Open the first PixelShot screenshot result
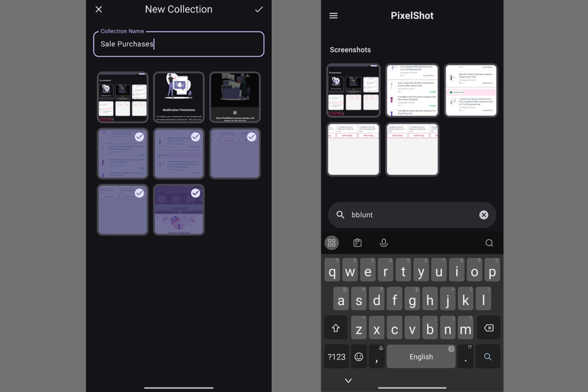The height and width of the screenshot is (392, 588). [x=354, y=90]
